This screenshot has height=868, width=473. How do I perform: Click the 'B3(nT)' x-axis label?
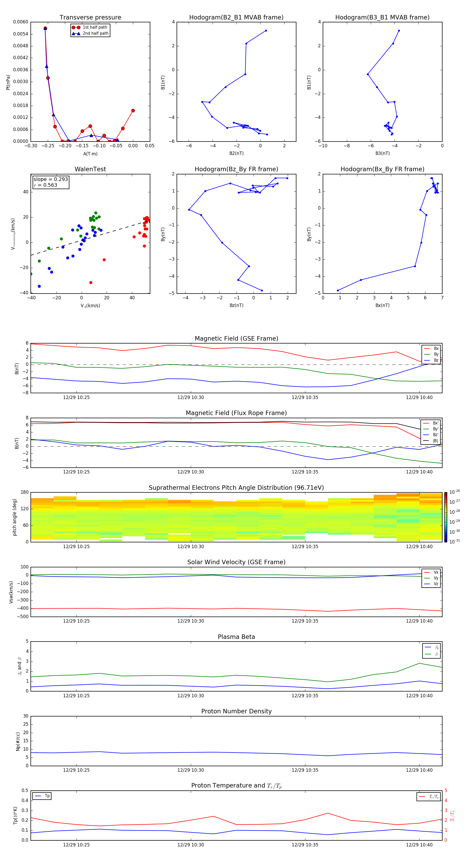(x=382, y=153)
